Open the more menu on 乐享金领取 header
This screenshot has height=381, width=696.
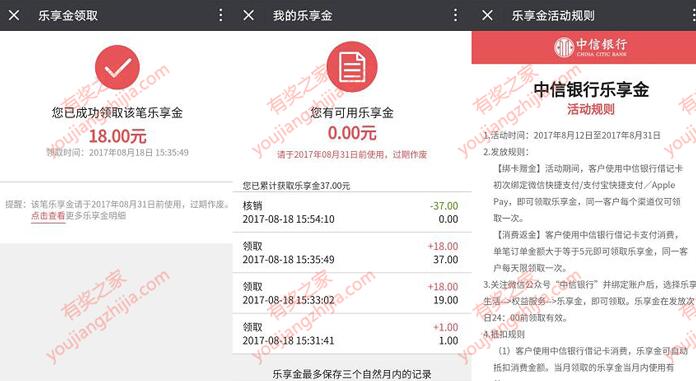[x=221, y=16]
